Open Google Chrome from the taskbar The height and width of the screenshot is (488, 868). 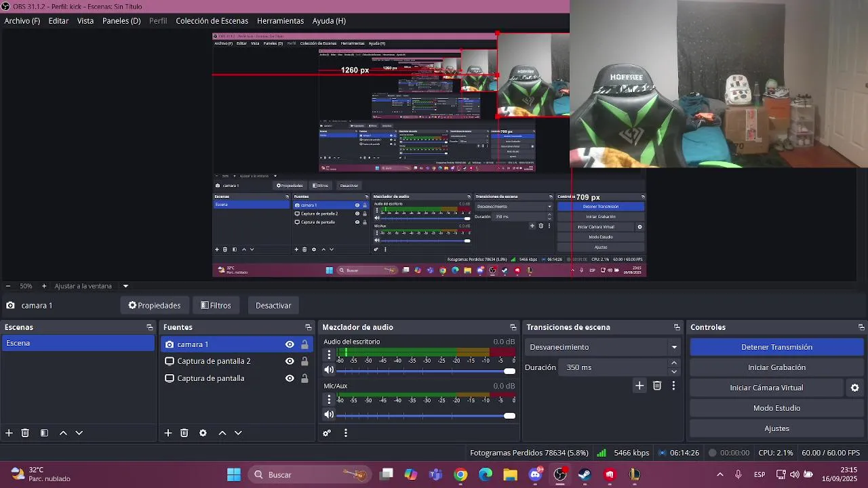point(460,474)
